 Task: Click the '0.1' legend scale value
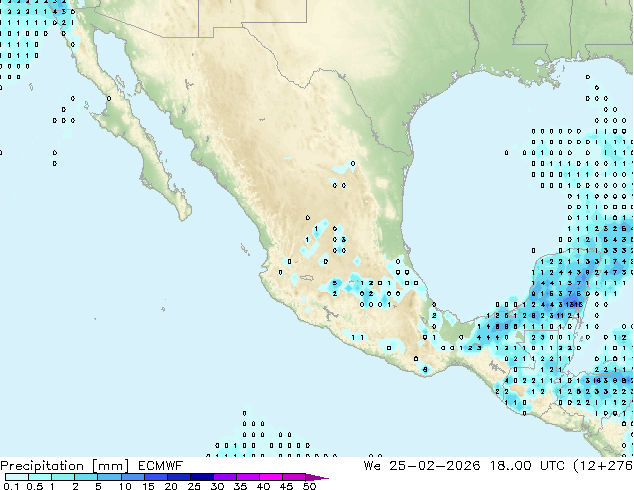[11, 486]
